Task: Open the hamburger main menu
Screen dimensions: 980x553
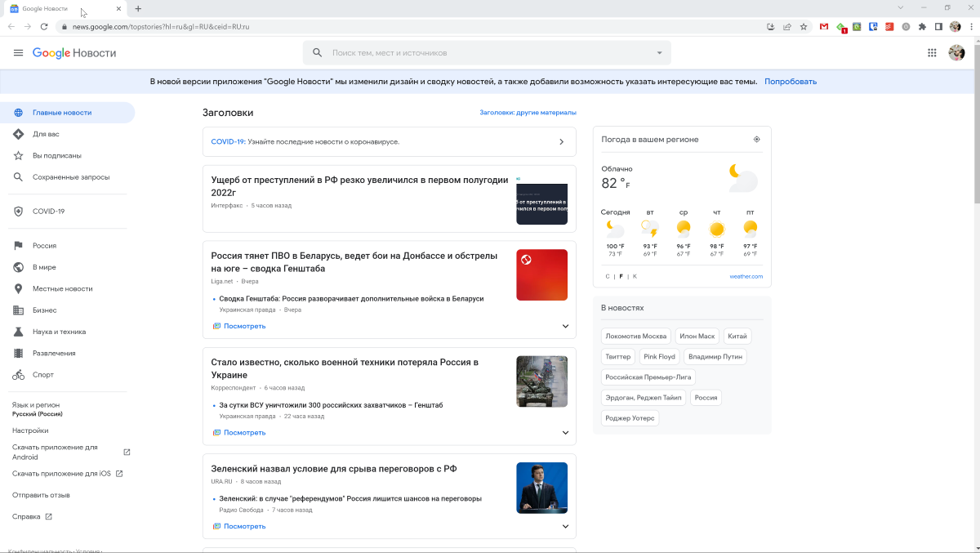Action: coord(18,53)
